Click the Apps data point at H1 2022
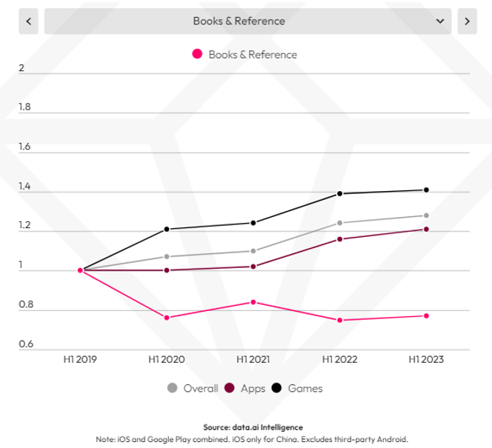492x448 pixels. coord(340,238)
